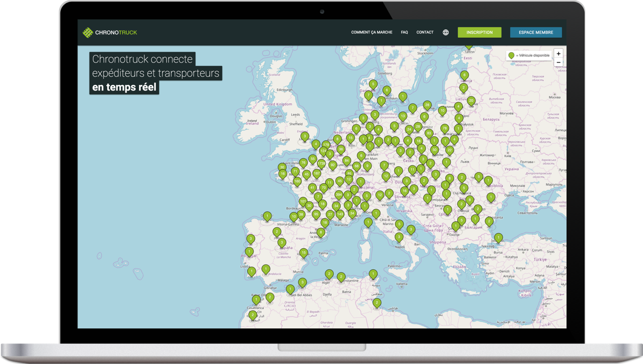
Task: Click the Véhicule disponible legend box
Action: (x=529, y=55)
